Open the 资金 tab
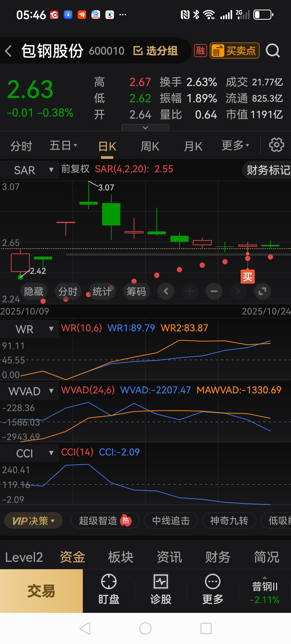The image size is (291, 644). click(73, 557)
